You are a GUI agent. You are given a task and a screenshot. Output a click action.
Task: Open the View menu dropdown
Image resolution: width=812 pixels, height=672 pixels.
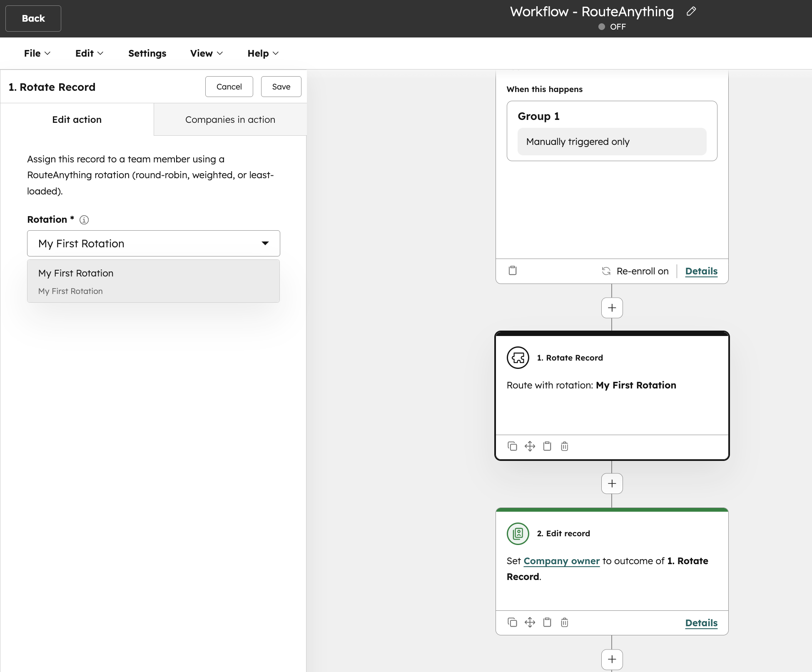(x=207, y=53)
